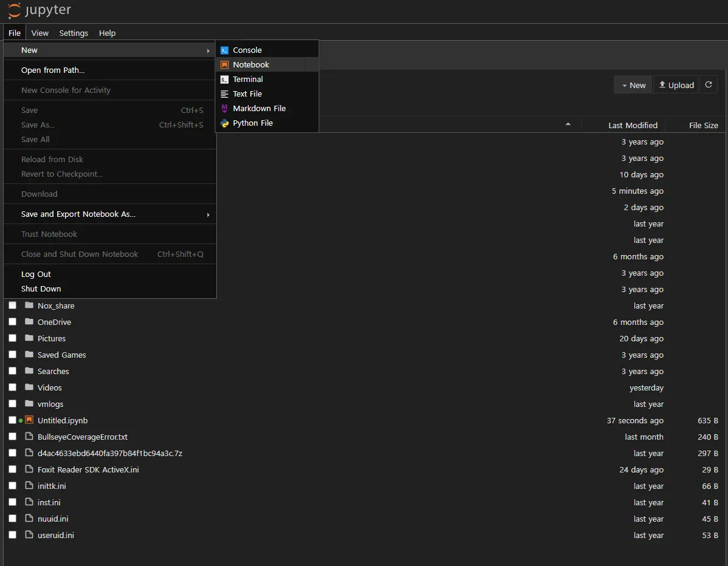Click the refresh file list icon
This screenshot has width=728, height=566.
coord(708,85)
